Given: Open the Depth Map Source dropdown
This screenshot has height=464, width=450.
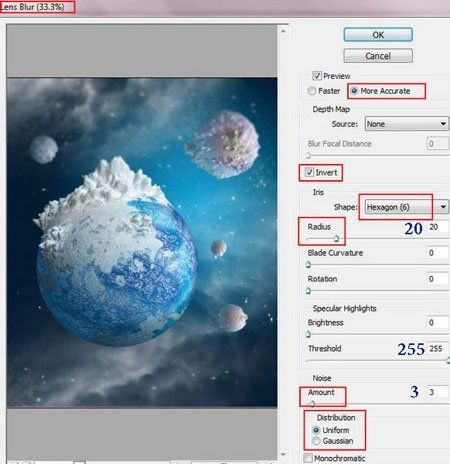Looking at the screenshot, I should (x=407, y=124).
